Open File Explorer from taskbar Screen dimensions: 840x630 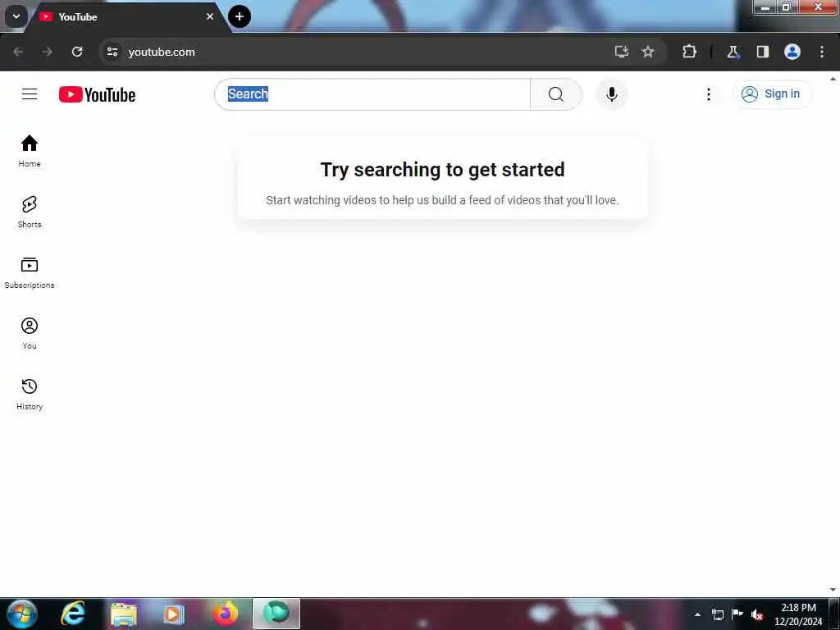[124, 614]
